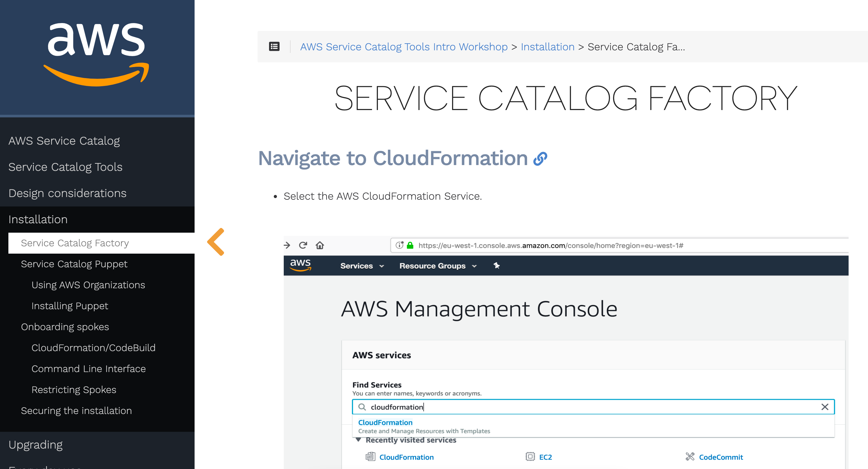868x469 pixels.
Task: Go to previous page with orange chevron
Action: [216, 242]
